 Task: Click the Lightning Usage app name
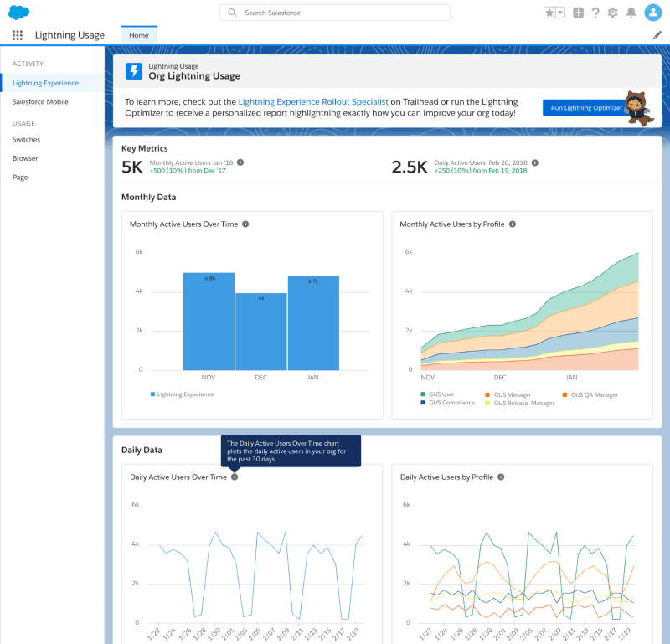pos(70,35)
